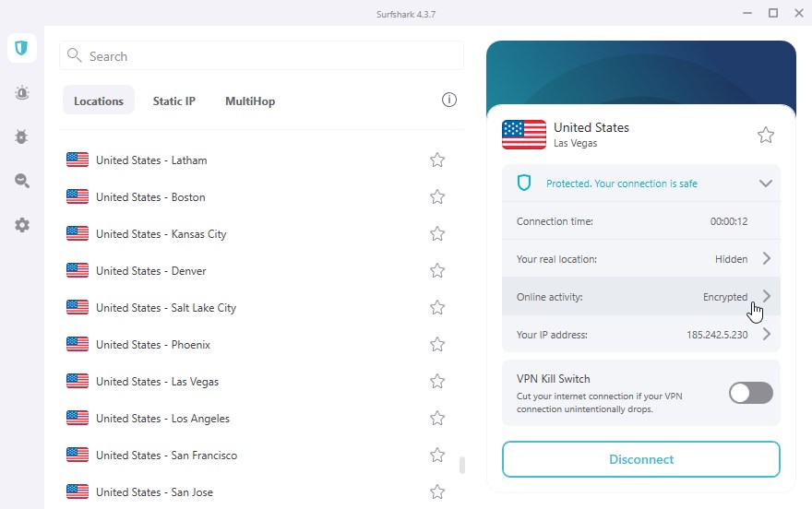The width and height of the screenshot is (812, 509).
Task: Switch to the Locations tab
Action: (99, 101)
